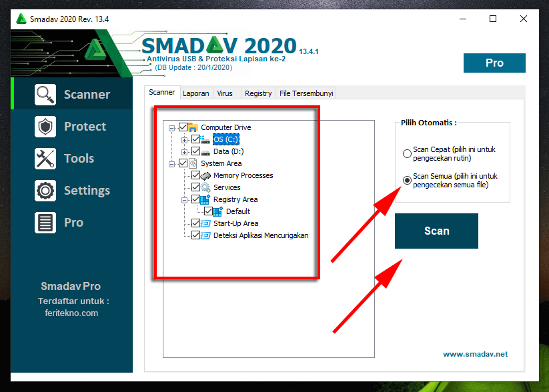Toggle the Services checkbox
The width and height of the screenshot is (549, 392).
tap(195, 187)
